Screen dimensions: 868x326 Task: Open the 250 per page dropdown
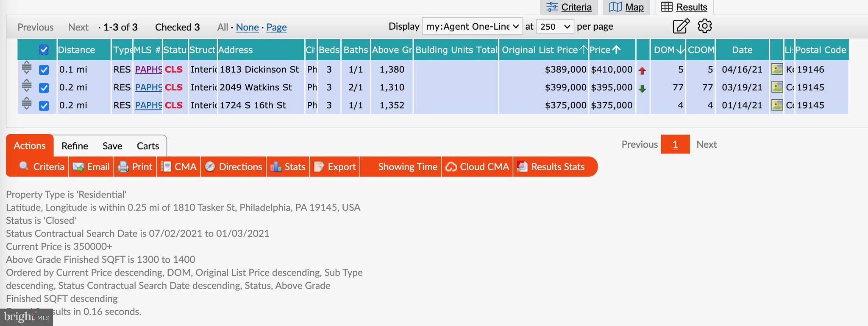[x=555, y=26]
